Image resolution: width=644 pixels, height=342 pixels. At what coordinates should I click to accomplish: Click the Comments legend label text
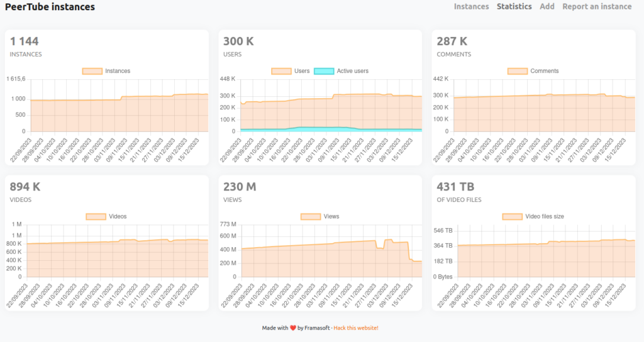(x=544, y=71)
